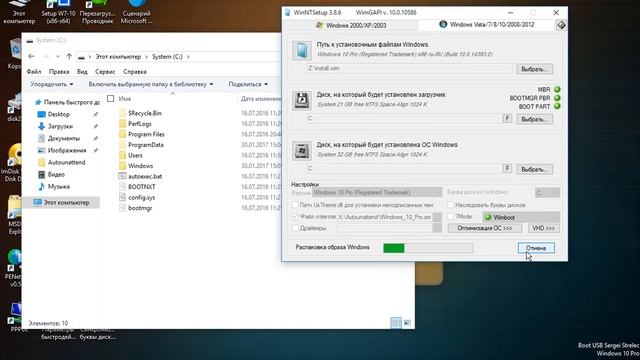640x360 pixels.
Task: Click Выбрать for the boot loader drive
Action: (534, 119)
